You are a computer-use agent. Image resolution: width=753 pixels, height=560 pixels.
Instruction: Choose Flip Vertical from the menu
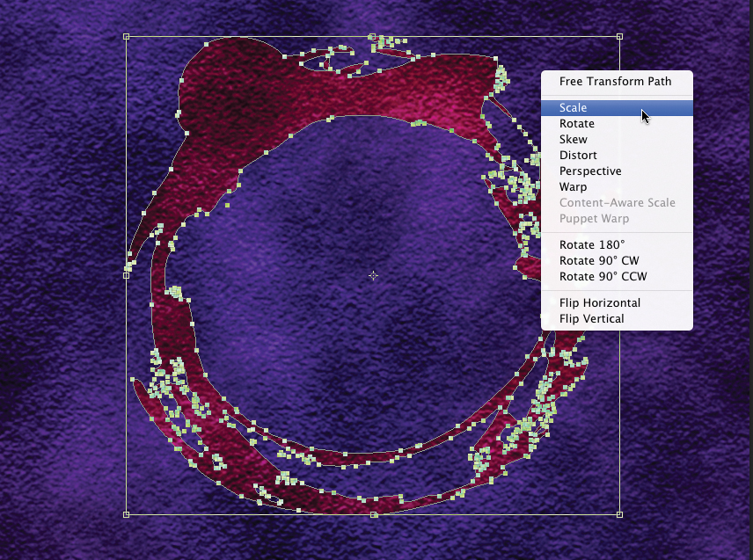pyautogui.click(x=591, y=319)
